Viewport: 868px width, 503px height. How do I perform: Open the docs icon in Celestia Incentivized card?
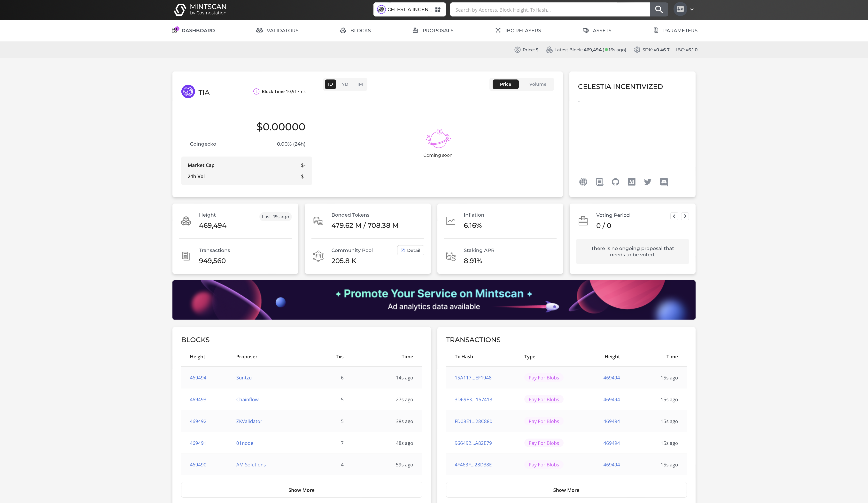click(x=599, y=182)
